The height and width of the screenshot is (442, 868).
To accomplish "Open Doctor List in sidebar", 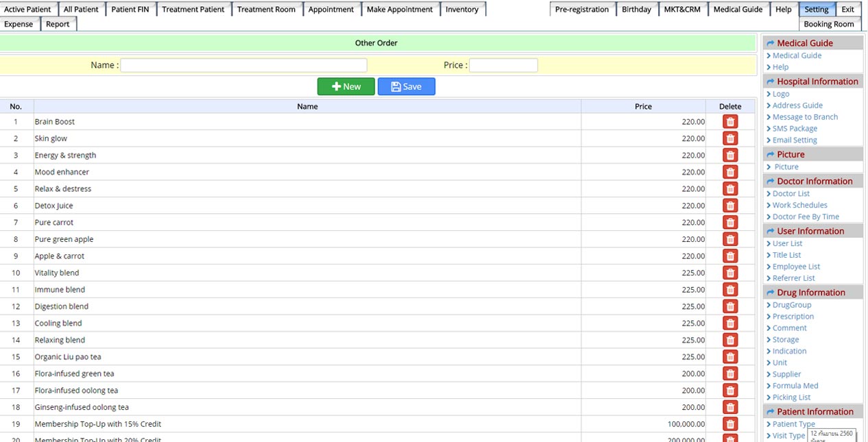I will (x=791, y=194).
